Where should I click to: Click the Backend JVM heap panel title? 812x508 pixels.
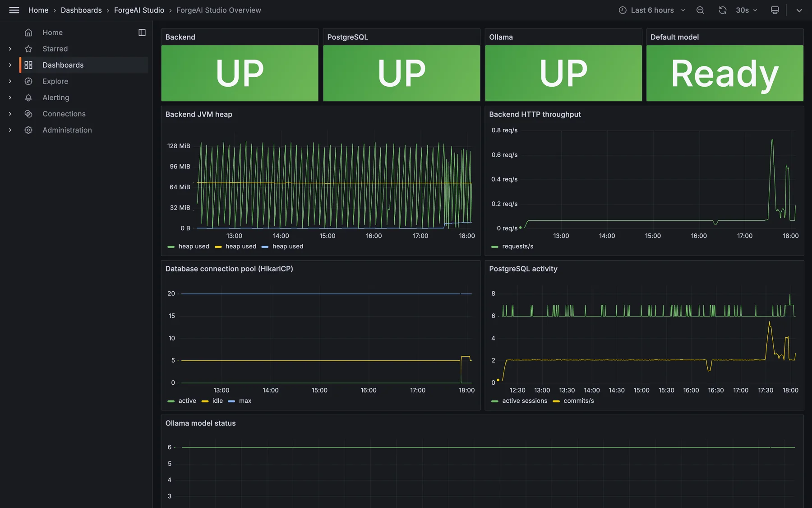tap(199, 114)
